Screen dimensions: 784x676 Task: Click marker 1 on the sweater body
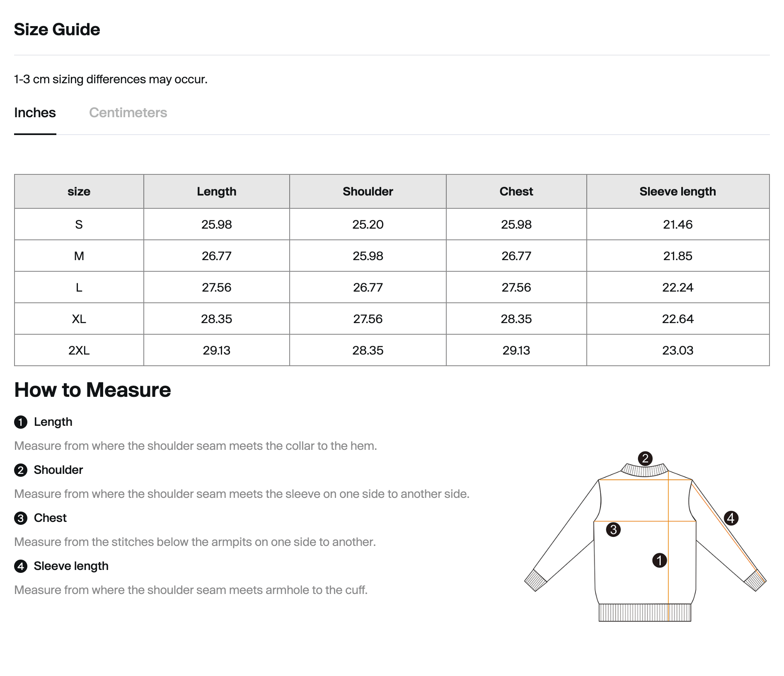tap(659, 560)
